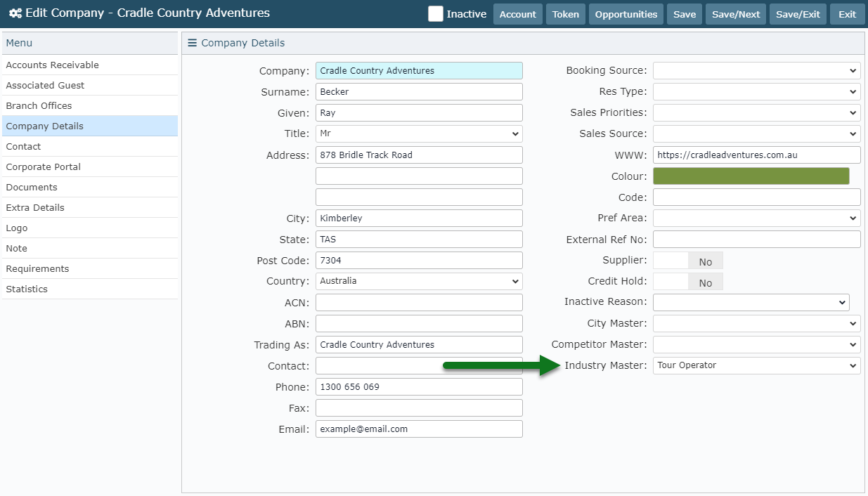Image resolution: width=868 pixels, height=496 pixels.
Task: Open the Sales Priorities dropdown
Action: pos(757,112)
